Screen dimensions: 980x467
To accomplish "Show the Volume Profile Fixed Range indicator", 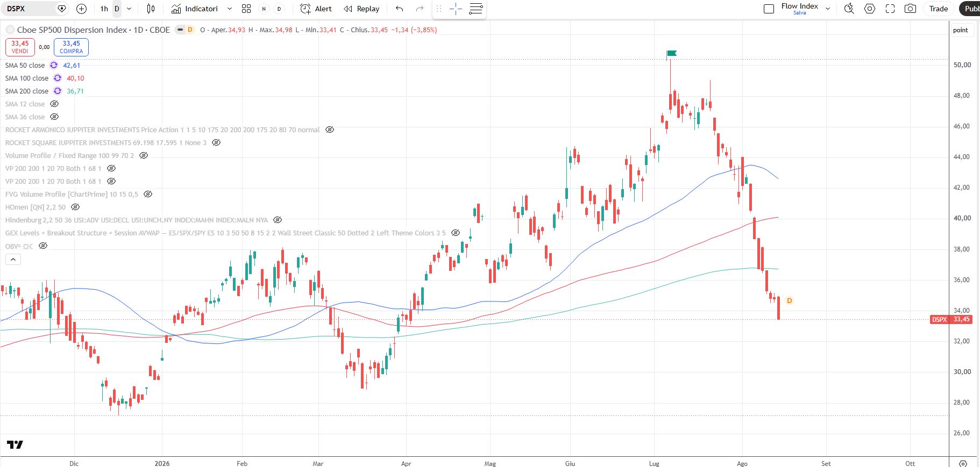I will click(x=144, y=155).
